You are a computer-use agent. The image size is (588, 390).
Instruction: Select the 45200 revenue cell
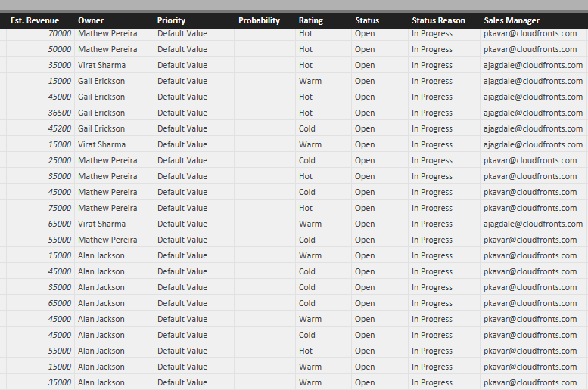[x=60, y=128]
